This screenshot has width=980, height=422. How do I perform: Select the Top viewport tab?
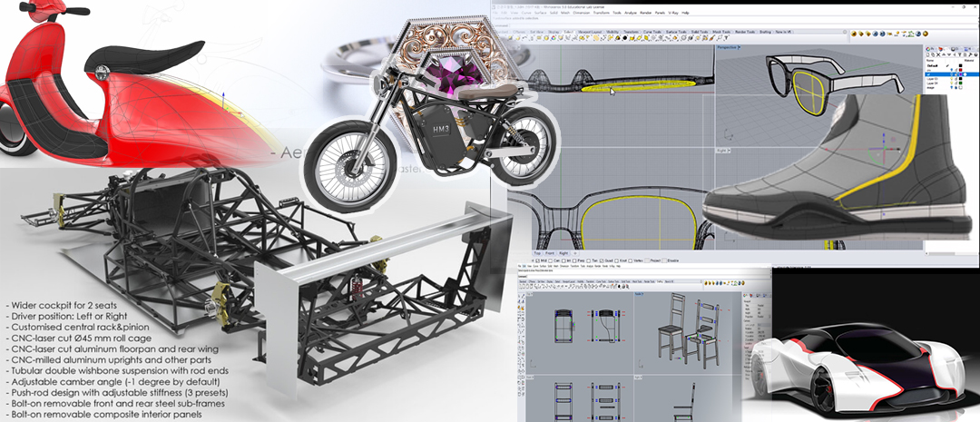tap(537, 253)
